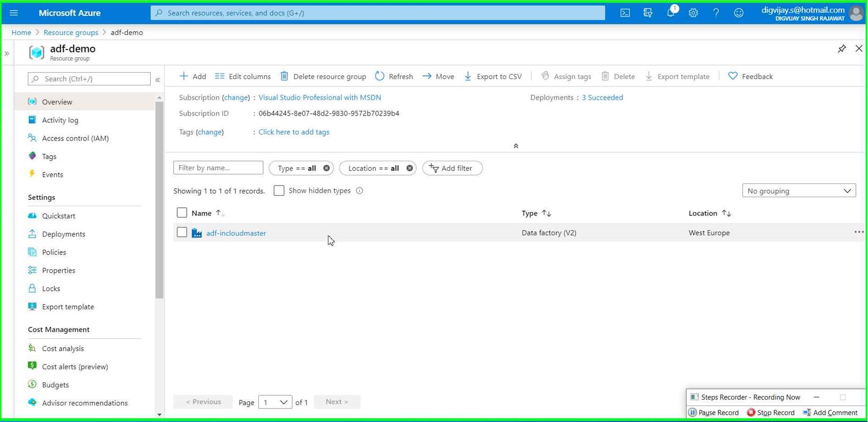Viewport: 868px width, 422px height.
Task: Open Directory and subscription filter icon
Action: pos(648,13)
